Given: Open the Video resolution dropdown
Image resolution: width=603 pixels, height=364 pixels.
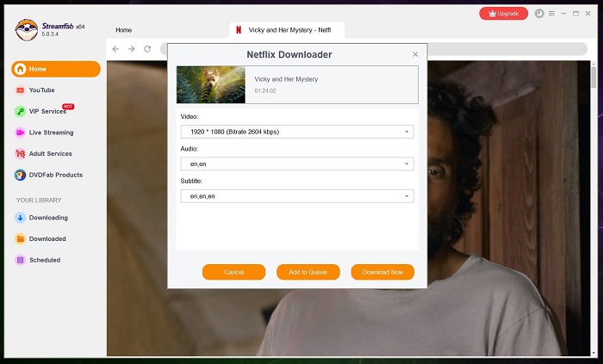Looking at the screenshot, I should tap(297, 132).
